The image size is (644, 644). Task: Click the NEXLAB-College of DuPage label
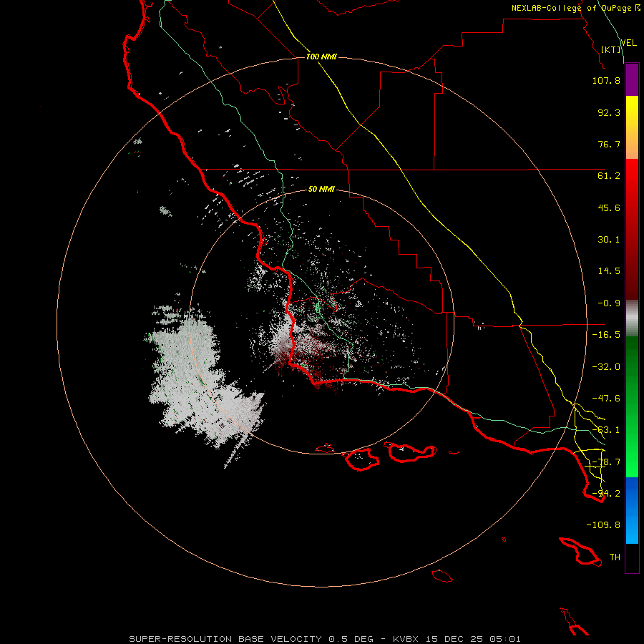click(x=576, y=8)
